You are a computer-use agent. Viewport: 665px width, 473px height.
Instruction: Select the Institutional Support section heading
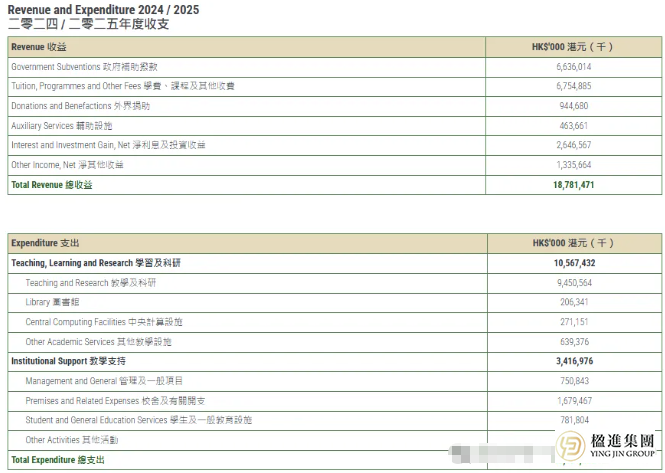coord(68,361)
